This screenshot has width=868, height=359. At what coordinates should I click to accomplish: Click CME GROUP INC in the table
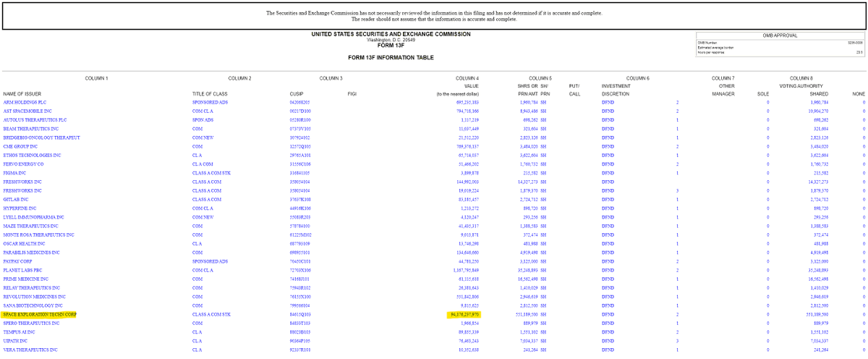click(20, 145)
